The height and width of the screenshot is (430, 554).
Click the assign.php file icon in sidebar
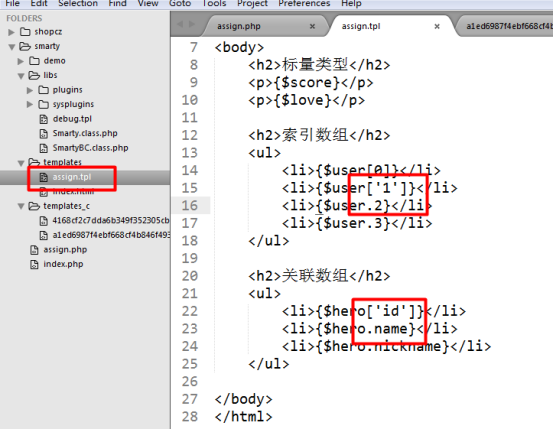[34, 250]
